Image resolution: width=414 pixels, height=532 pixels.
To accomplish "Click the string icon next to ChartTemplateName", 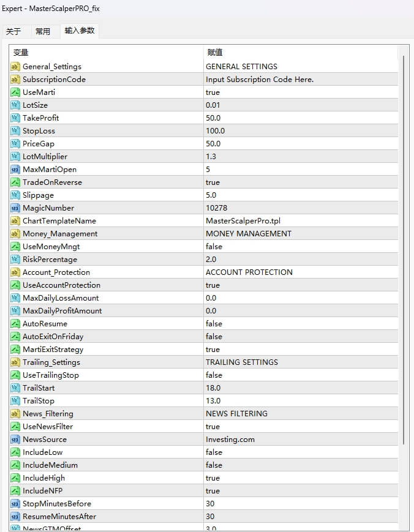I will [x=15, y=220].
